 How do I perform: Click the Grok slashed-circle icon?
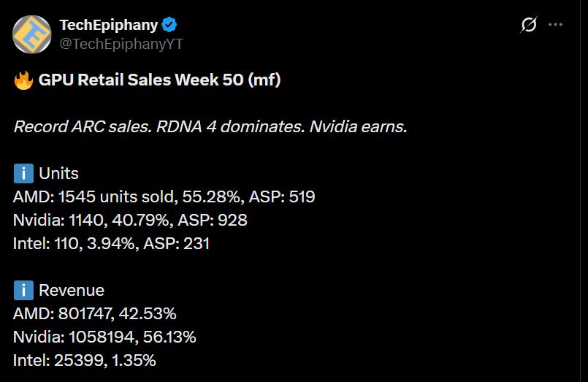pyautogui.click(x=528, y=25)
